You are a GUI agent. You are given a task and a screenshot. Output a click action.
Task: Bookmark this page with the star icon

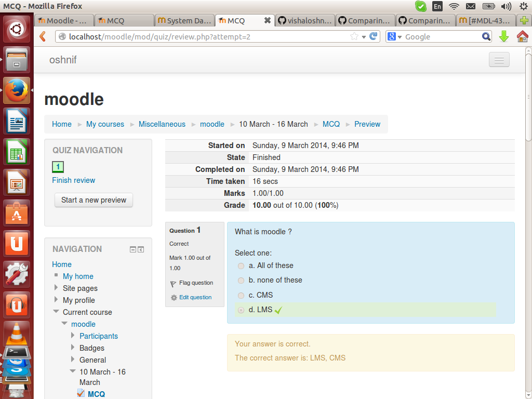[354, 36]
